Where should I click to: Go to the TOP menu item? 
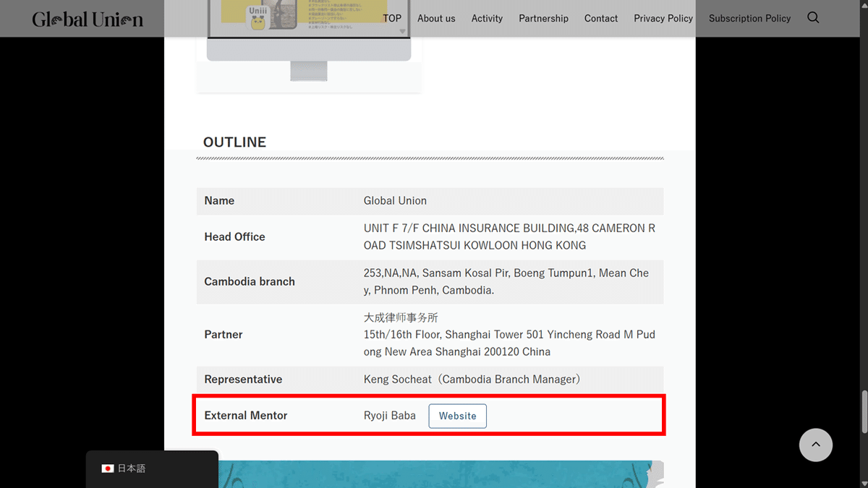pyautogui.click(x=392, y=18)
